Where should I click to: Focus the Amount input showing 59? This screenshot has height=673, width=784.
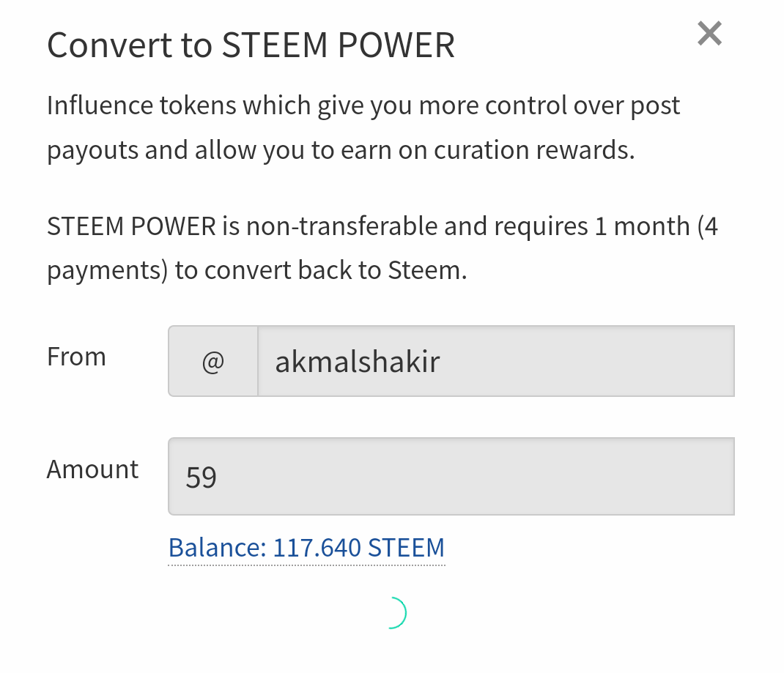(x=451, y=477)
